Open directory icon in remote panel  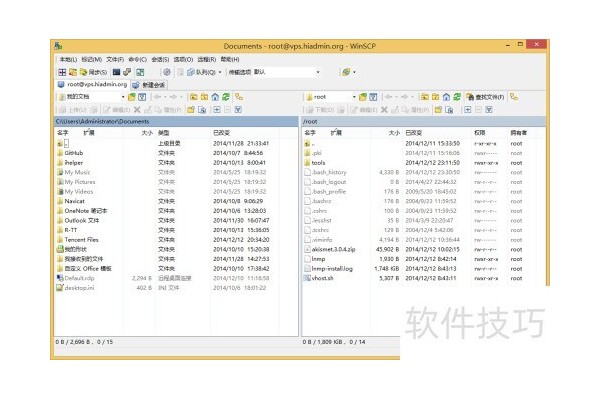point(363,97)
